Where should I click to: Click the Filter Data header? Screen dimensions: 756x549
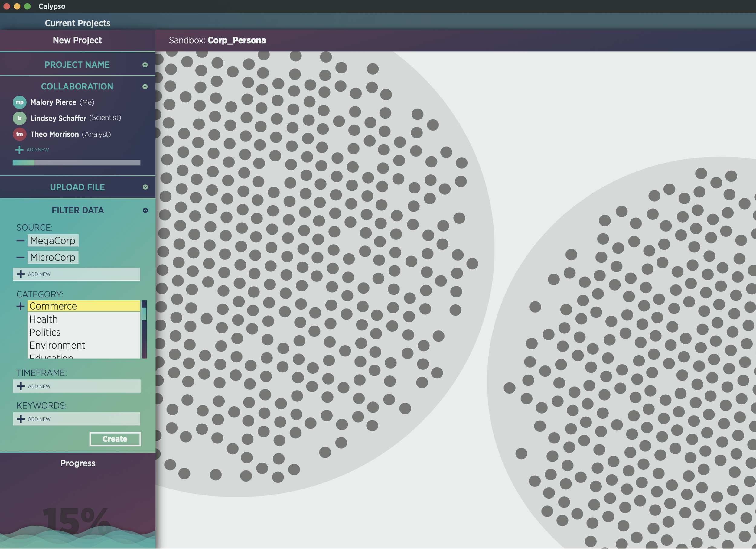[x=77, y=211]
